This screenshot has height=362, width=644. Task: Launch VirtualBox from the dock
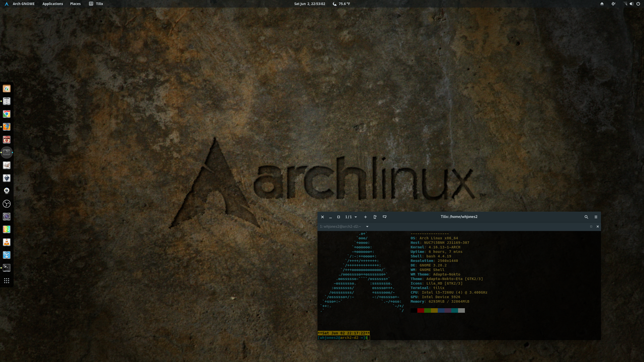pyautogui.click(x=7, y=255)
